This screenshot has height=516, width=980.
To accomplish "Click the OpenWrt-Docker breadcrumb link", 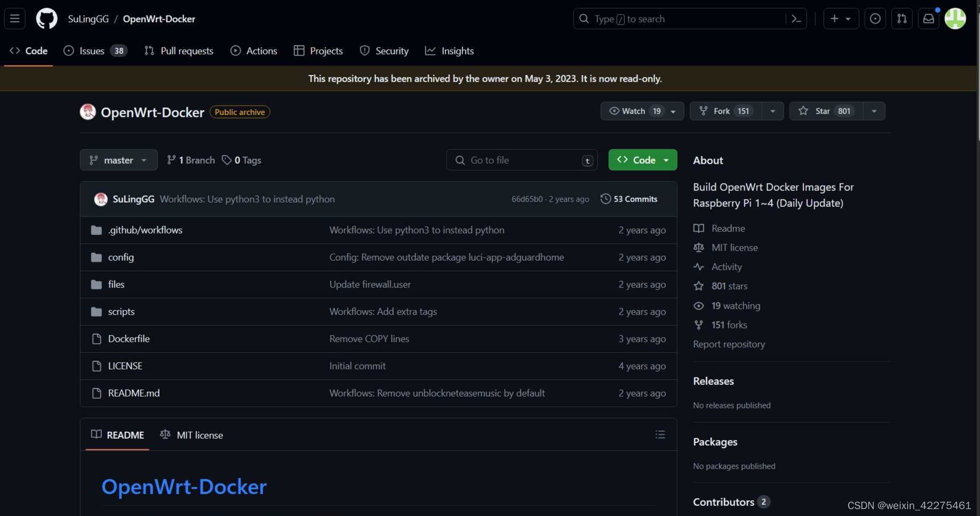I will pos(159,19).
